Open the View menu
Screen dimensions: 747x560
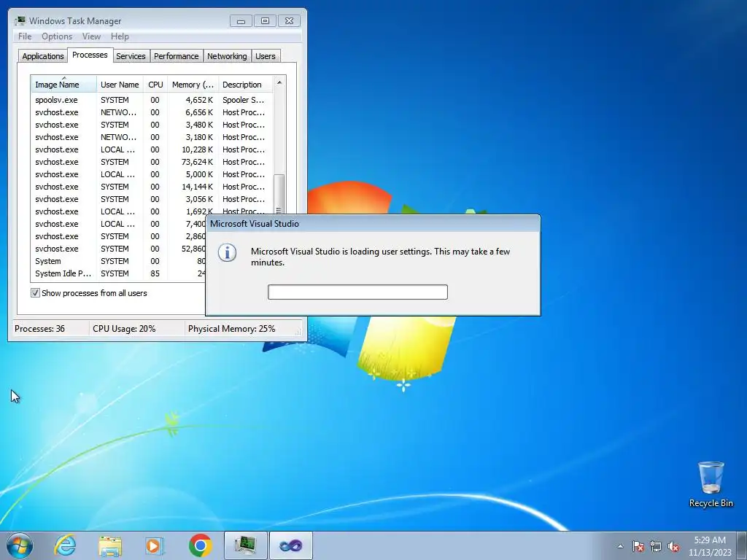(91, 36)
